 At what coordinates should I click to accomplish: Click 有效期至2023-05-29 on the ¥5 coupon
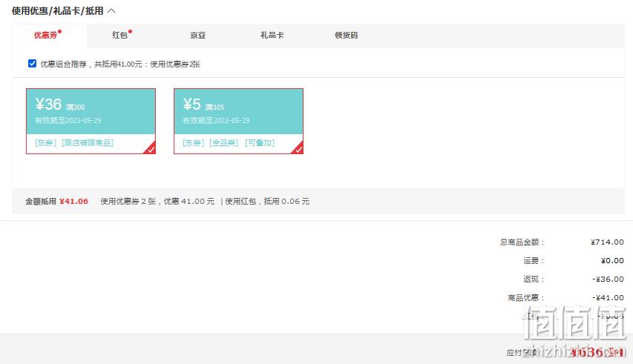[216, 121]
